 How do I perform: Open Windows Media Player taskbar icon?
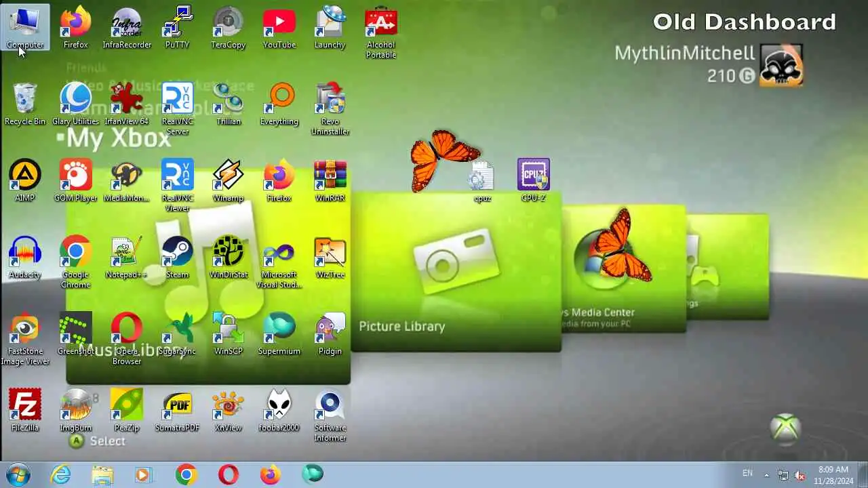tap(143, 474)
